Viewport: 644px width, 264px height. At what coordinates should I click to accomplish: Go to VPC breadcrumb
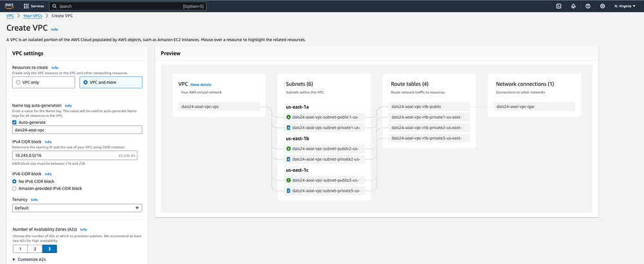pos(10,15)
